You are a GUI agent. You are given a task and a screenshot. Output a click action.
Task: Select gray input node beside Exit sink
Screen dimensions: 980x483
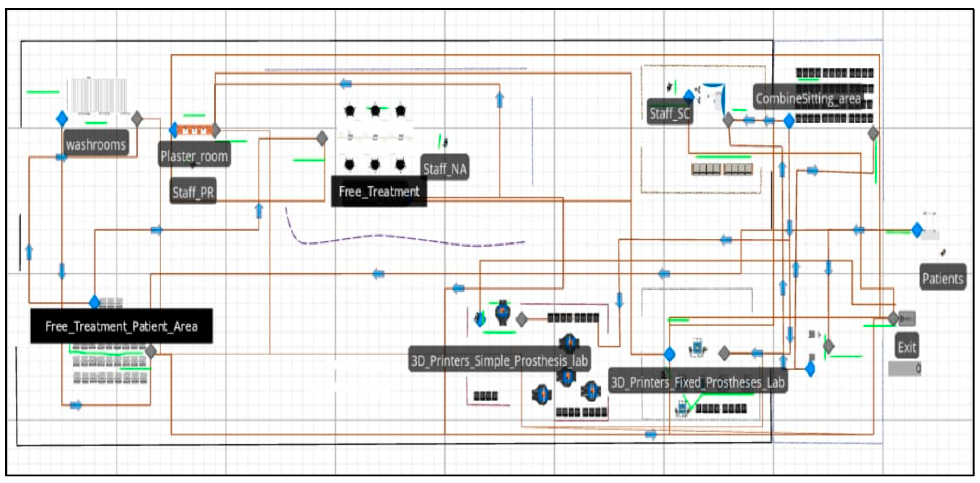(893, 318)
